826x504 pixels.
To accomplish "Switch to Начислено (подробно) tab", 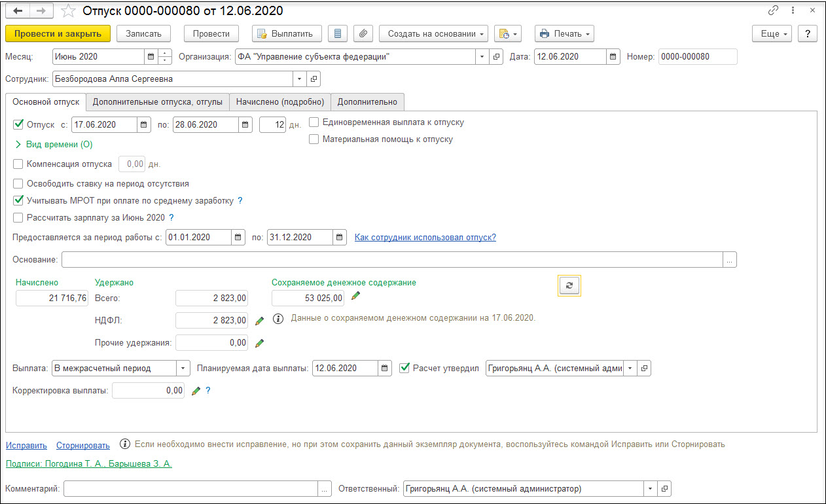I will 280,102.
